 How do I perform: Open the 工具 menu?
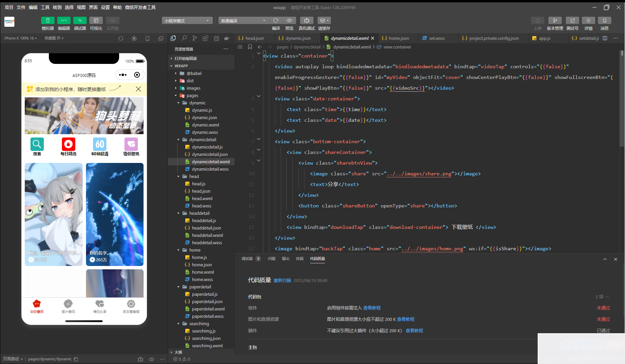coord(45,7)
